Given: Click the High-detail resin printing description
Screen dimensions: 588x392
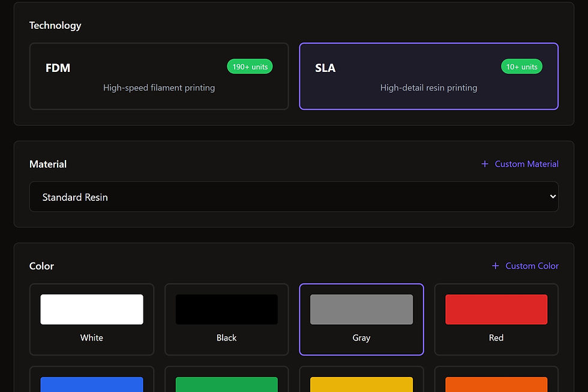Looking at the screenshot, I should [x=428, y=88].
